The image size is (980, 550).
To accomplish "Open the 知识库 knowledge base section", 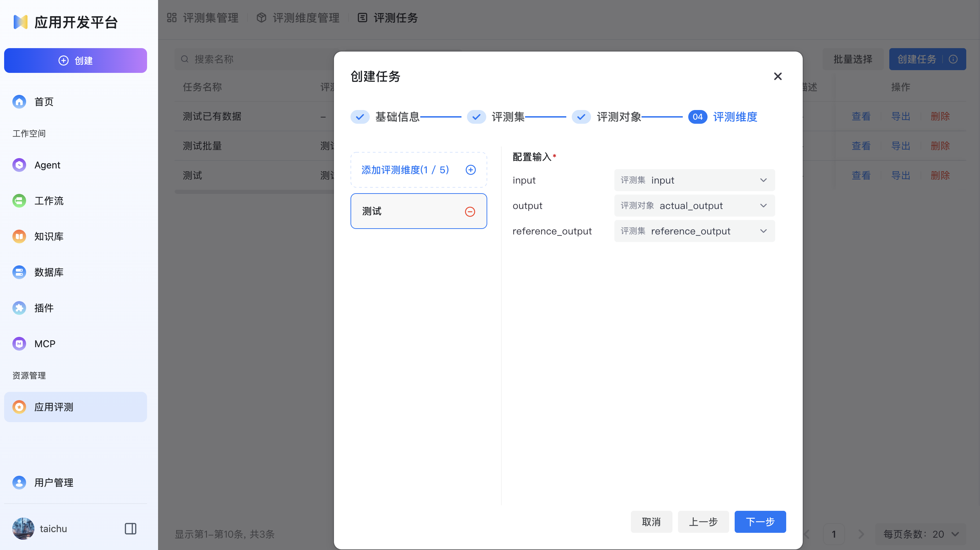I will 48,236.
